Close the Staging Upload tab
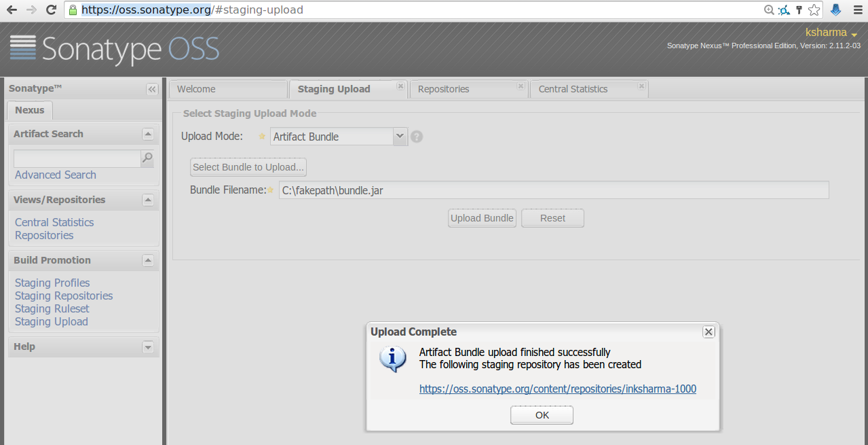Image resolution: width=868 pixels, height=445 pixels. click(400, 86)
